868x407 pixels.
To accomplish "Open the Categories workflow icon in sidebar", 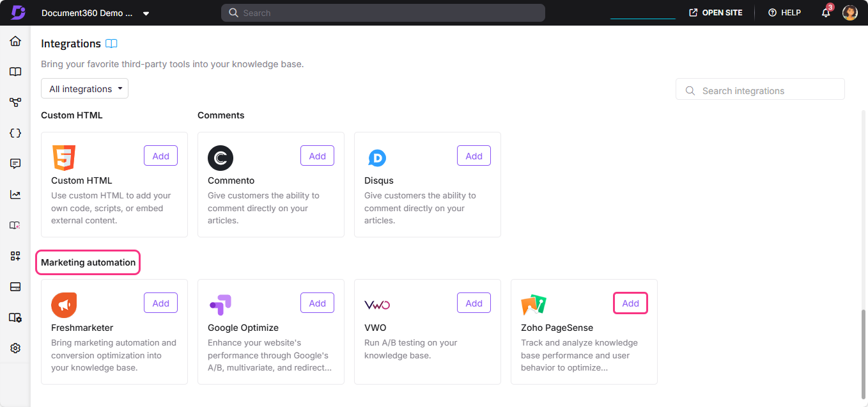I will 15,102.
